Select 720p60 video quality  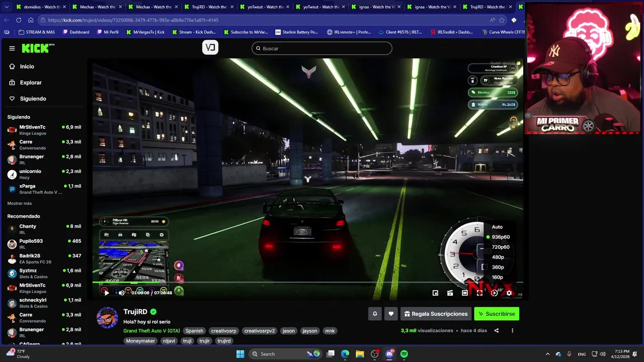501,247
